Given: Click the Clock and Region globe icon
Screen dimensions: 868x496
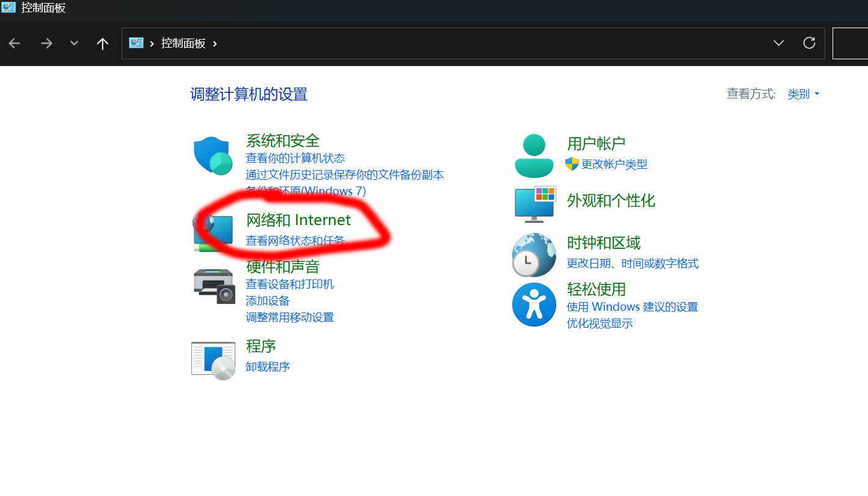Looking at the screenshot, I should (534, 255).
